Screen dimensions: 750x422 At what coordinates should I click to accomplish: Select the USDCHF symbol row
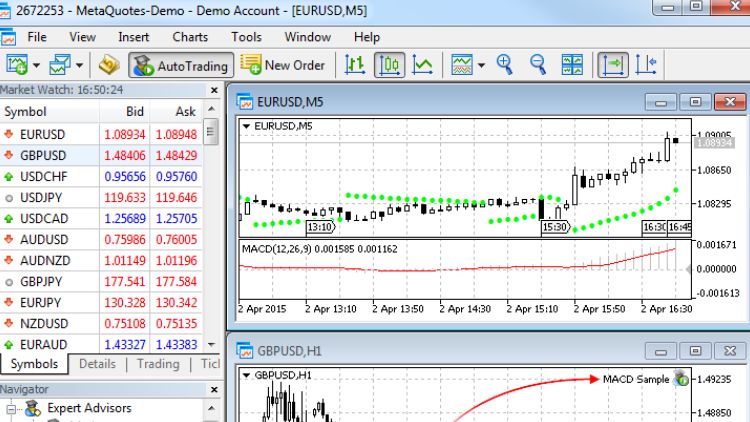click(x=101, y=177)
